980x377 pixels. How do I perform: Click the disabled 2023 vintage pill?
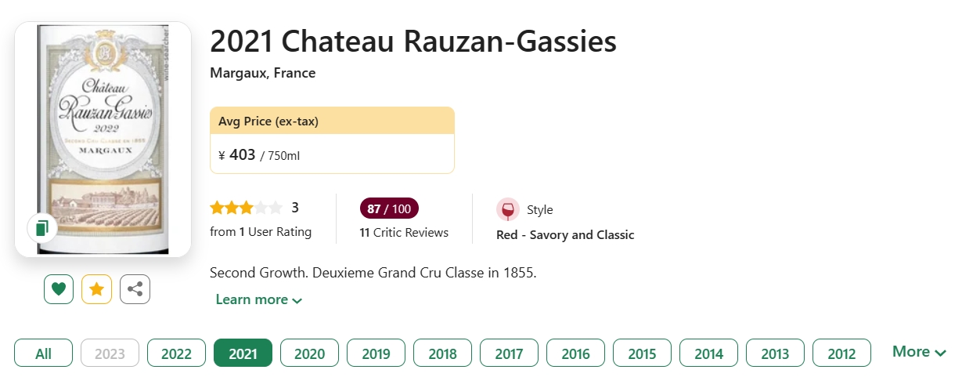[x=110, y=353]
